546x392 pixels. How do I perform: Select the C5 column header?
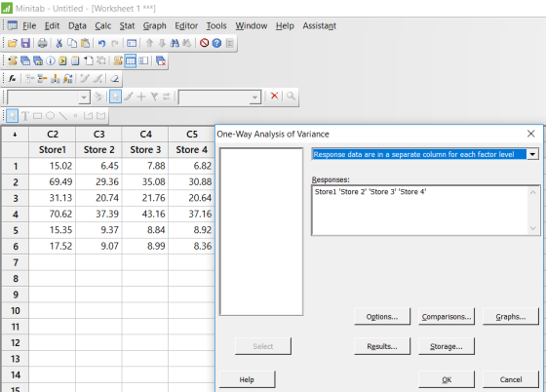[x=192, y=135]
